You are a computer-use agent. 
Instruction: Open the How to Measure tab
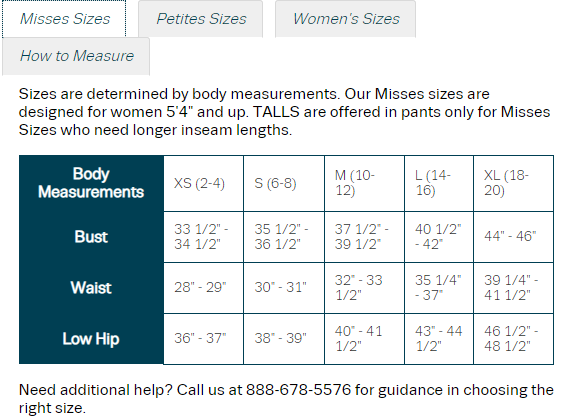click(x=76, y=56)
